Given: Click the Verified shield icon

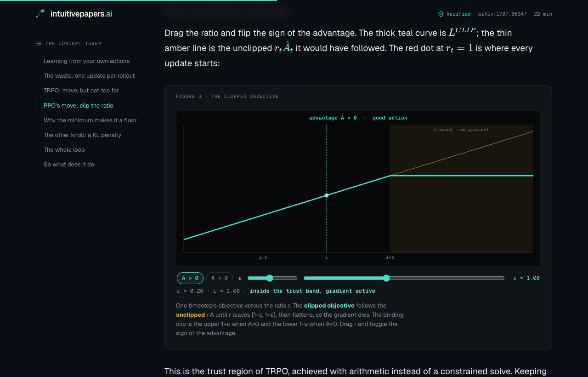Looking at the screenshot, I should [441, 14].
